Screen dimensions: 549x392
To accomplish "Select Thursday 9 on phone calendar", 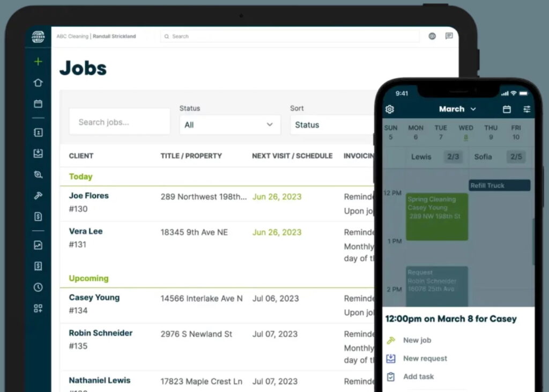I will [x=491, y=132].
